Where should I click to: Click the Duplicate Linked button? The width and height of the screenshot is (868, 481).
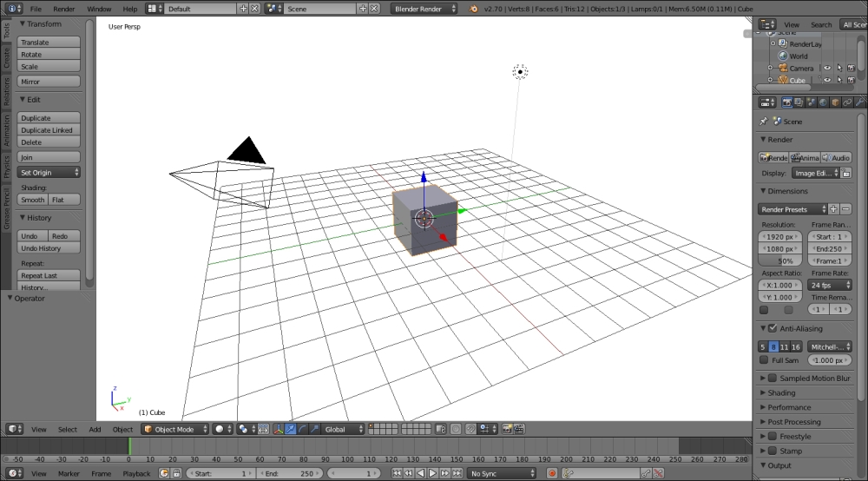click(x=49, y=130)
